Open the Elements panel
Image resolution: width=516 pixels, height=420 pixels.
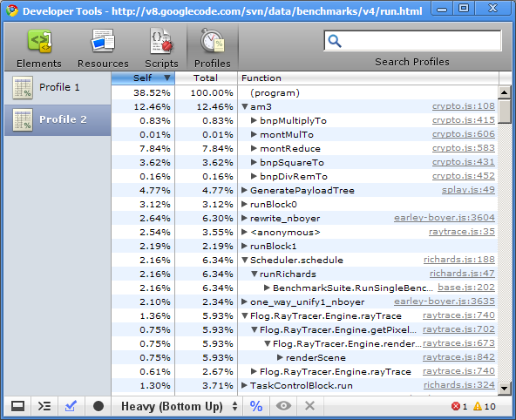point(39,49)
